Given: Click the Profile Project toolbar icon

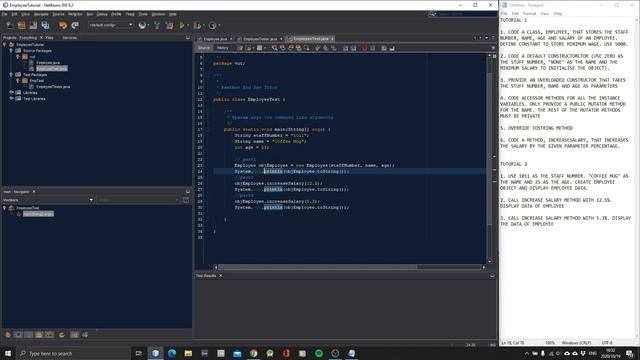Looking at the screenshot, I should [x=212, y=25].
